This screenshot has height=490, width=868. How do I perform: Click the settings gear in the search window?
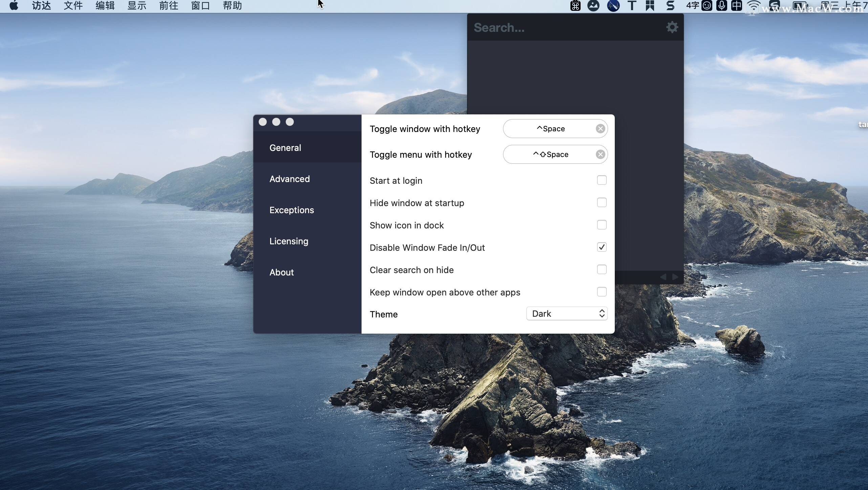click(x=672, y=27)
